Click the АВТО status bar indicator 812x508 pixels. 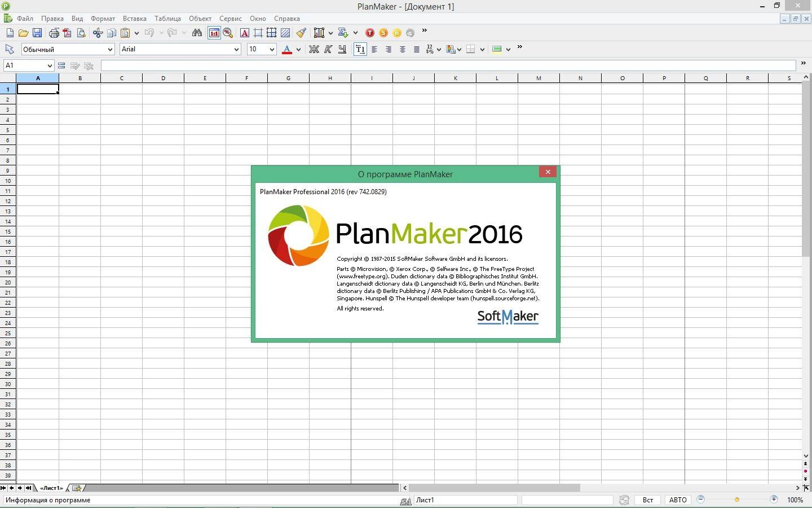(x=678, y=500)
